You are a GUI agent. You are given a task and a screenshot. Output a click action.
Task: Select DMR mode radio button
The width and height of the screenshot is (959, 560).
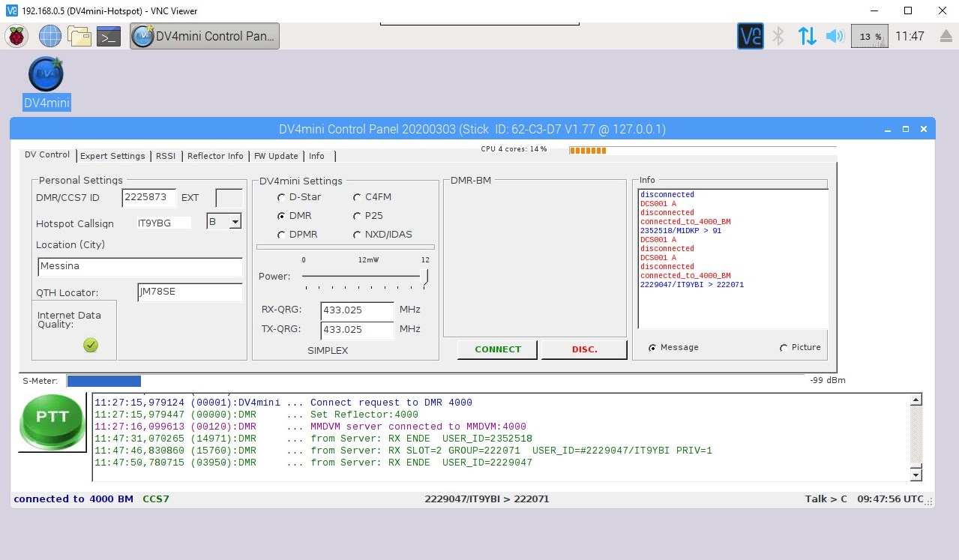[x=281, y=216]
